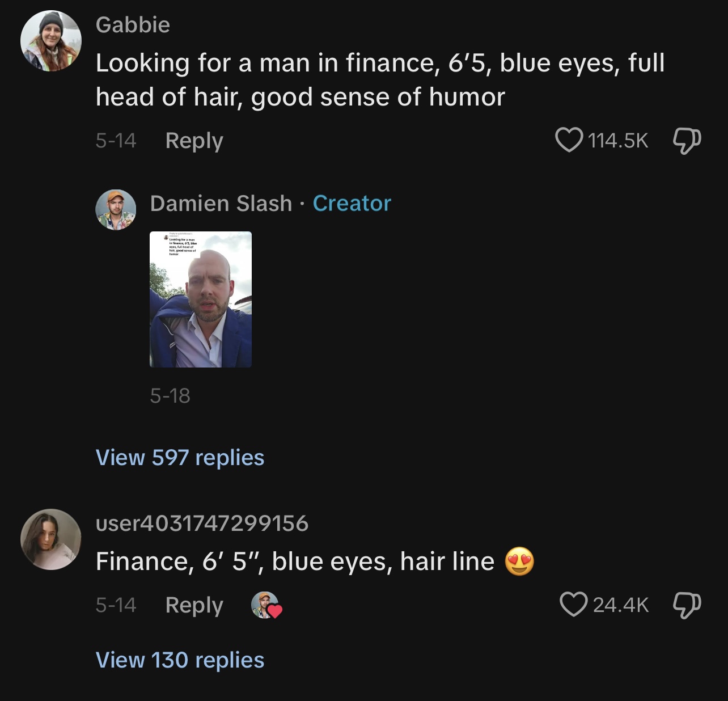The image size is (728, 701).
Task: Tap the 114.5K like count
Action: pos(618,141)
